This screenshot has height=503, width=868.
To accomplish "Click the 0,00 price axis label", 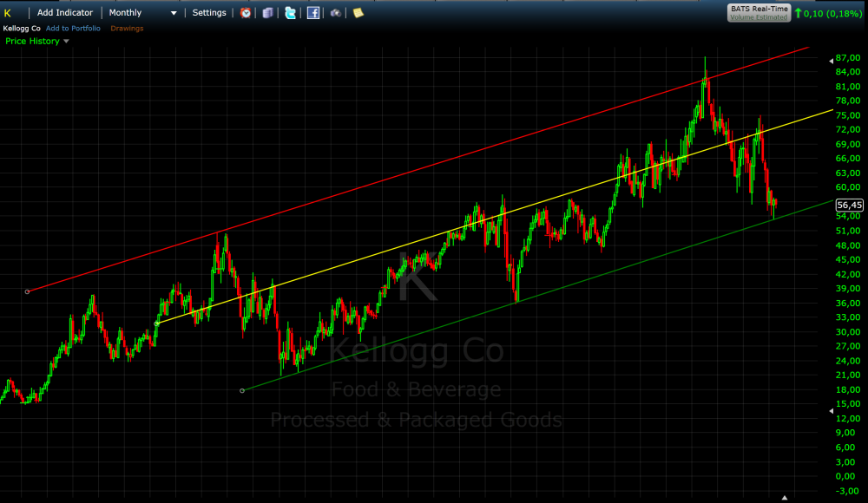I will (x=845, y=476).
